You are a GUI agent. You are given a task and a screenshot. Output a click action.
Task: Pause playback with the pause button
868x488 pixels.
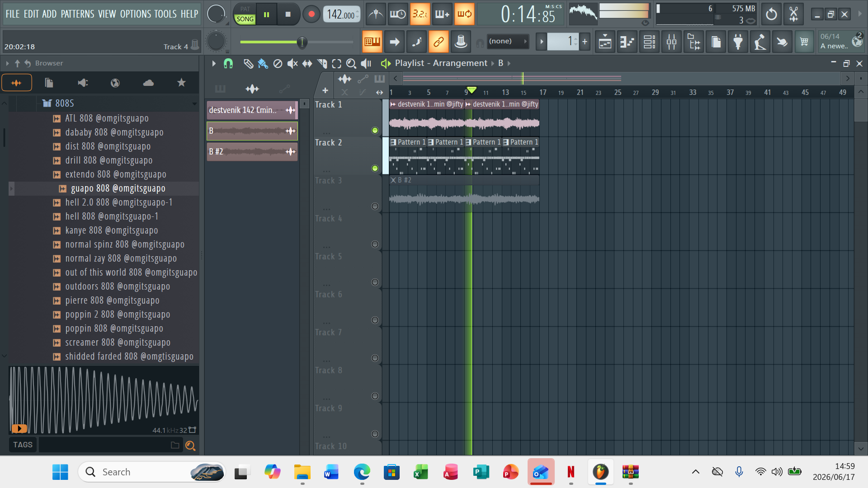[x=267, y=14]
